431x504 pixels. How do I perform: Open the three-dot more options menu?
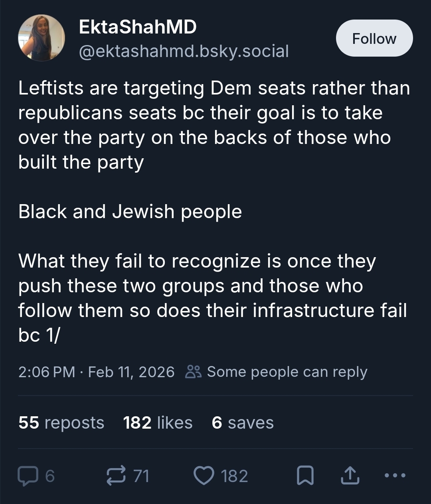click(395, 475)
